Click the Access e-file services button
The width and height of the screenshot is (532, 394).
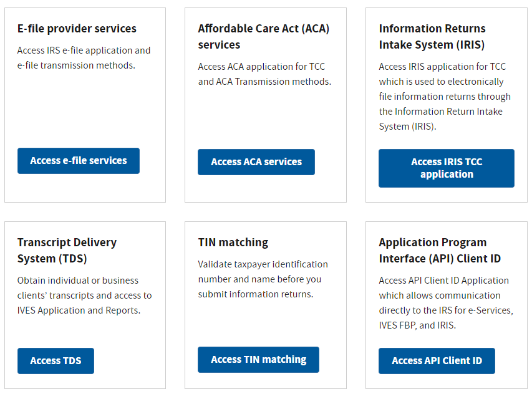click(x=79, y=161)
